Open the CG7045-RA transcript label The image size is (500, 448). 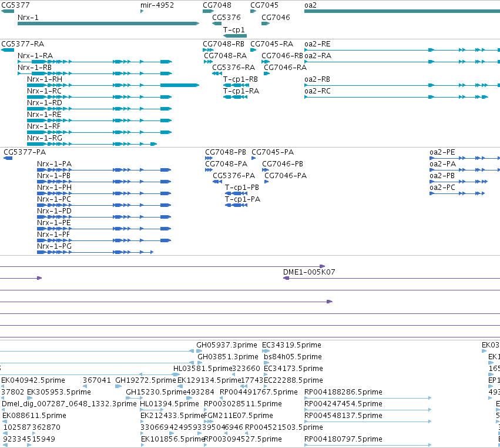[271, 44]
